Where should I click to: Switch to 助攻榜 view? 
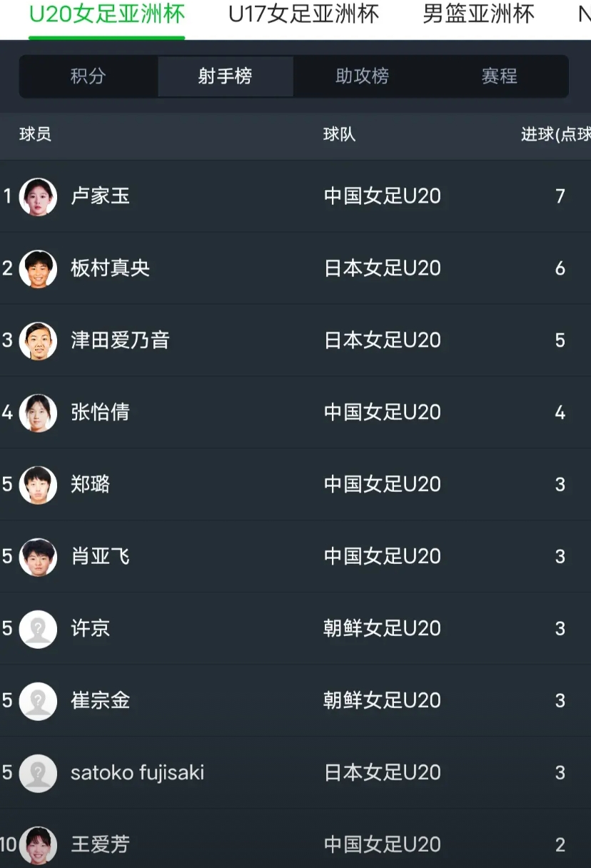point(362,76)
